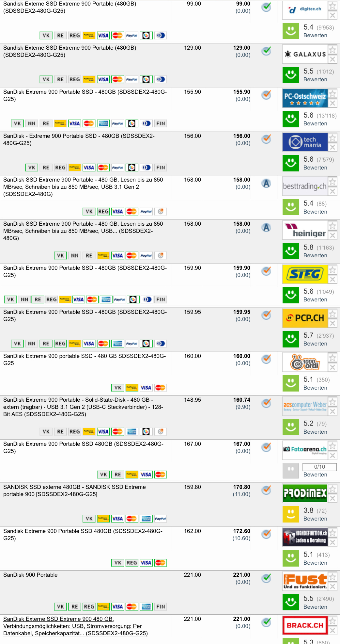Click Bewerten under the Galaxus rating
The image size is (340, 644).
click(x=315, y=79)
